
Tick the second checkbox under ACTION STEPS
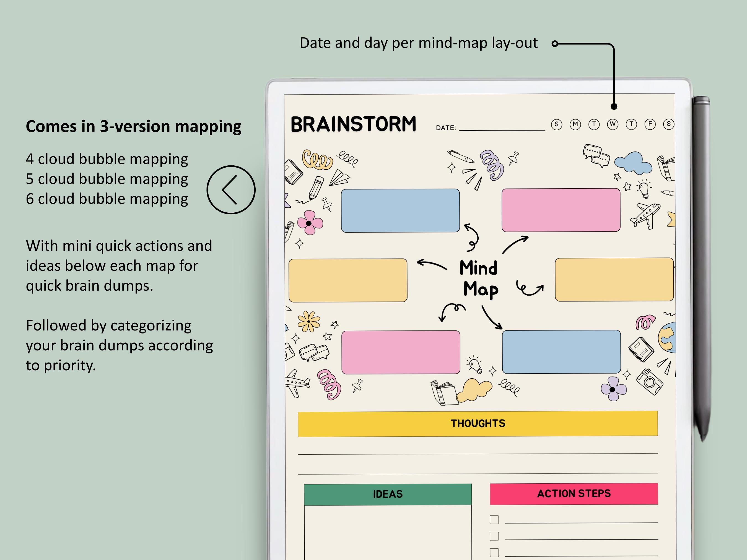tap(494, 536)
